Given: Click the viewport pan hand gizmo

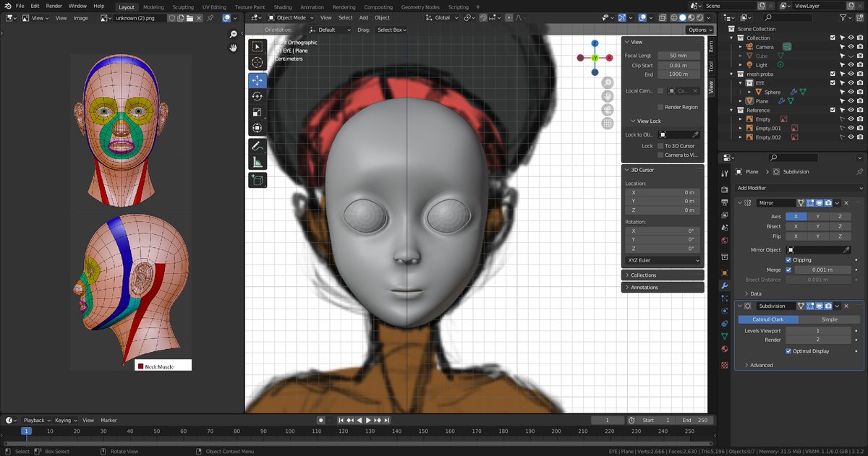Looking at the screenshot, I should 608,96.
